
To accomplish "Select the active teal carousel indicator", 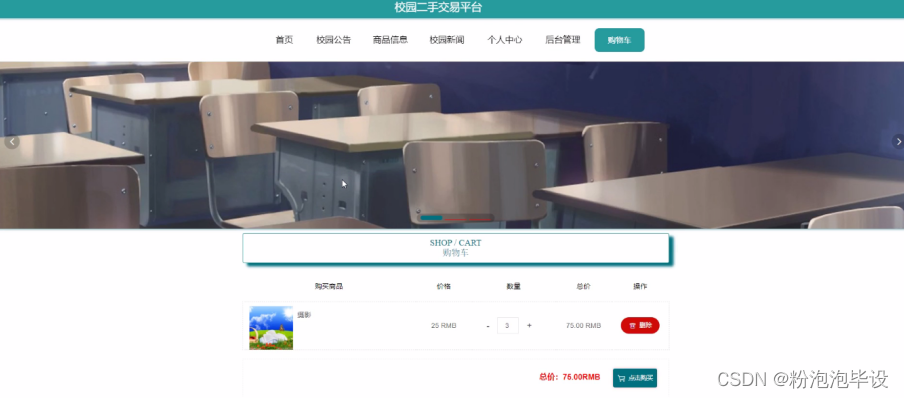I will coord(431,218).
